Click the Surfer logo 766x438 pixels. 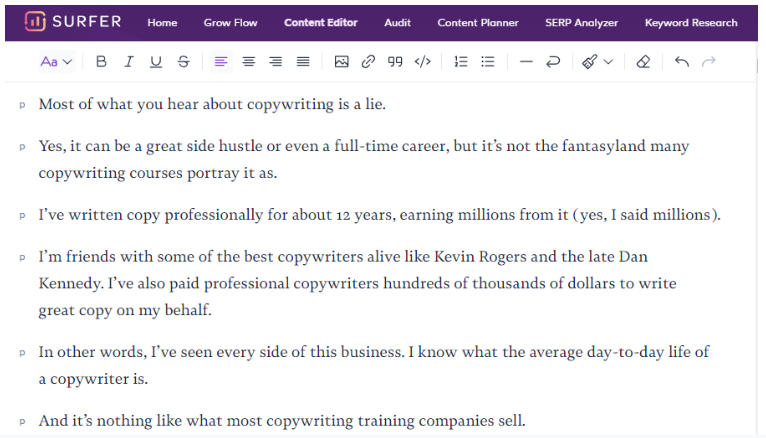73,21
